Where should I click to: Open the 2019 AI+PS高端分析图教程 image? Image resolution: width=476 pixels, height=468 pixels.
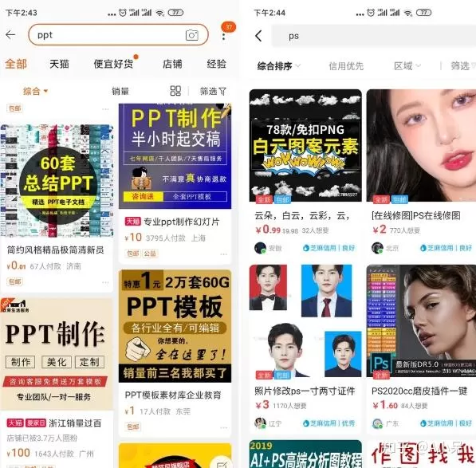point(305,454)
